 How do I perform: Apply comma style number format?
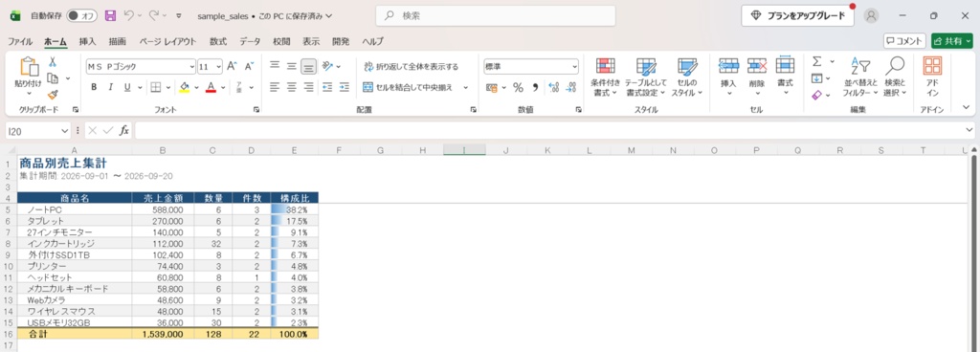click(x=535, y=87)
